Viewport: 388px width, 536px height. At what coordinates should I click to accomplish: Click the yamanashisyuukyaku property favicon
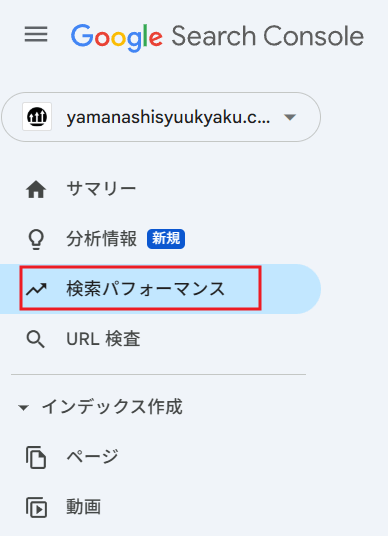[37, 117]
